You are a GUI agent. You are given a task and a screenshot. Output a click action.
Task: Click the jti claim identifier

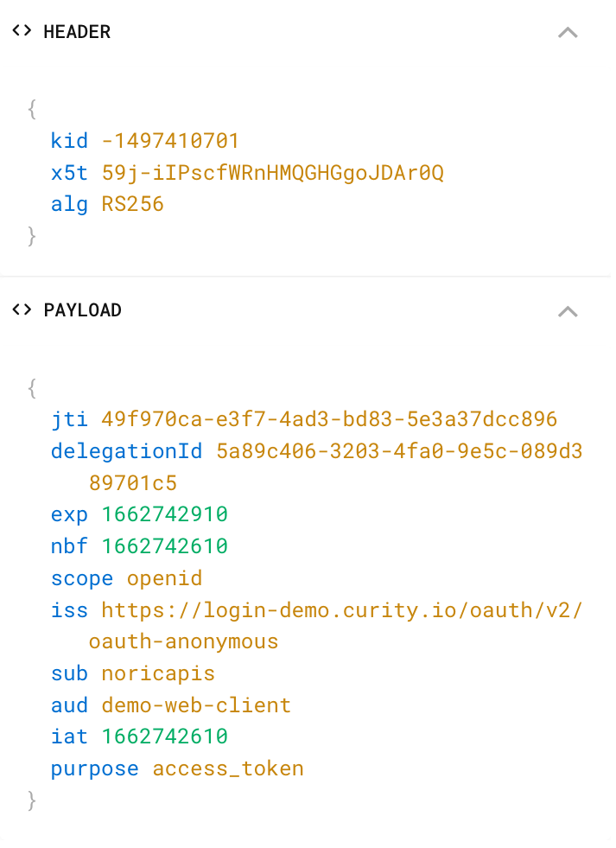tap(69, 418)
